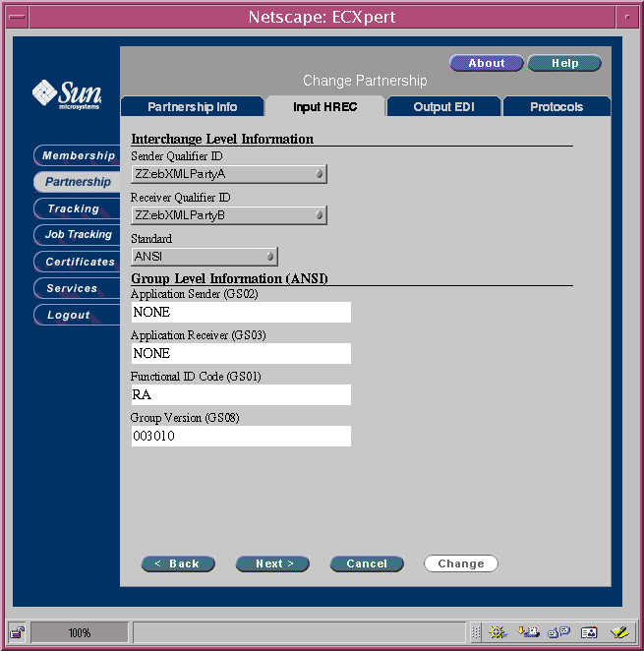
Task: Click the 100% progress indicator in status bar
Action: [80, 632]
